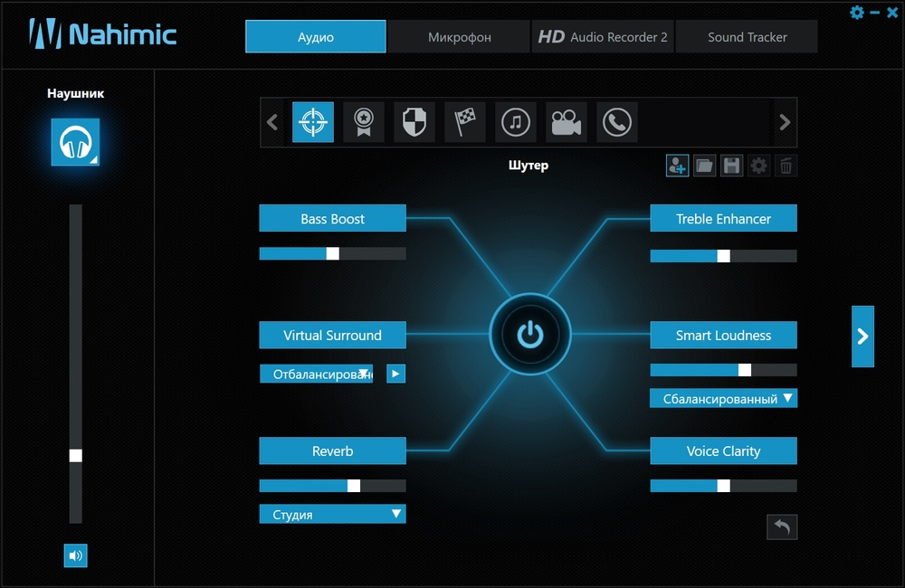905x588 pixels.
Task: Minimize the Nahimic window
Action: (875, 12)
